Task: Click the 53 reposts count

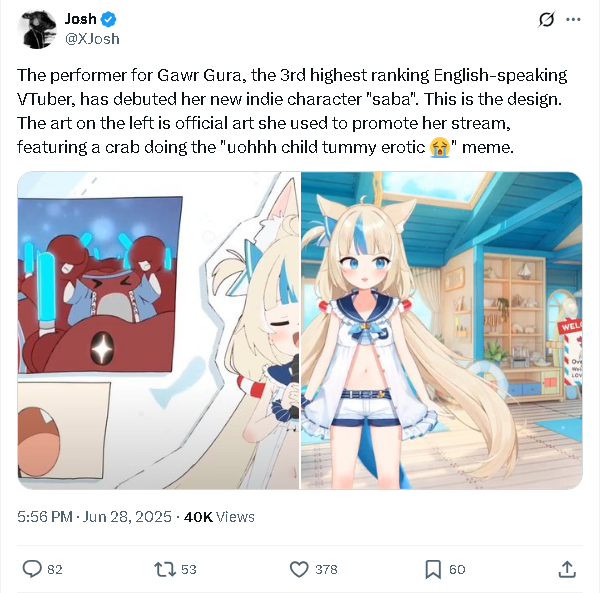Action: coord(189,570)
